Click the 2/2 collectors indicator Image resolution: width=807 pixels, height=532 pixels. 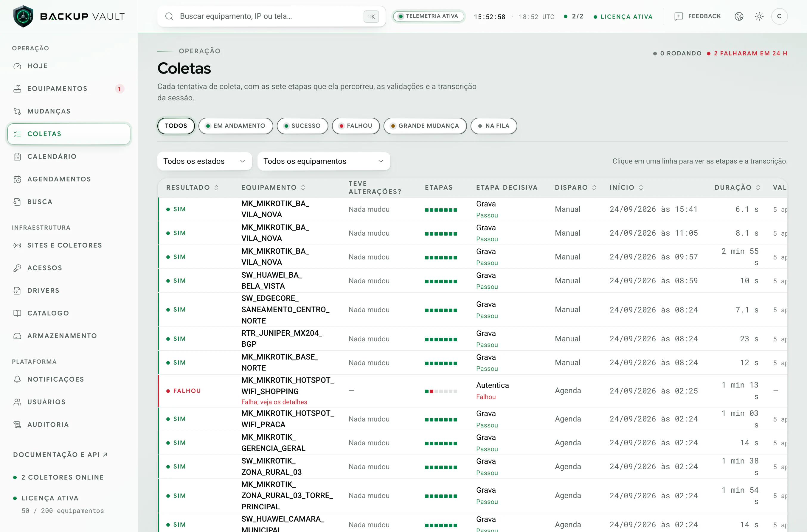tap(574, 16)
